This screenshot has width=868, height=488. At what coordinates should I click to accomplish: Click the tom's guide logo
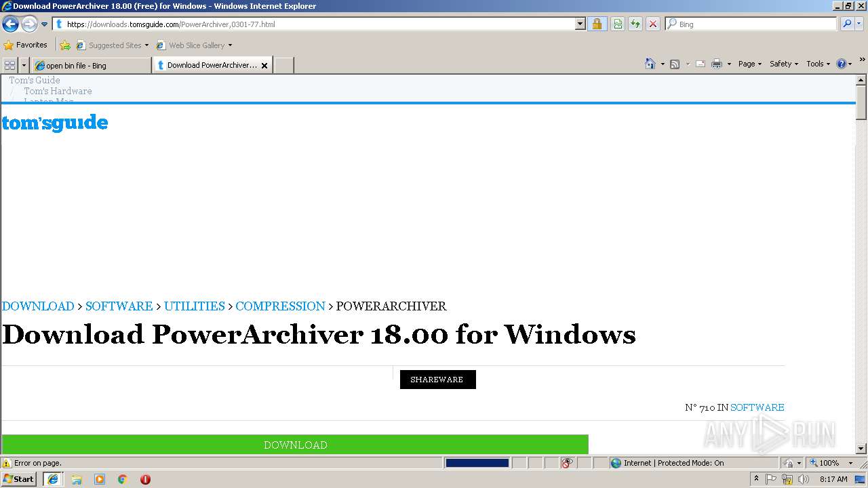(55, 123)
